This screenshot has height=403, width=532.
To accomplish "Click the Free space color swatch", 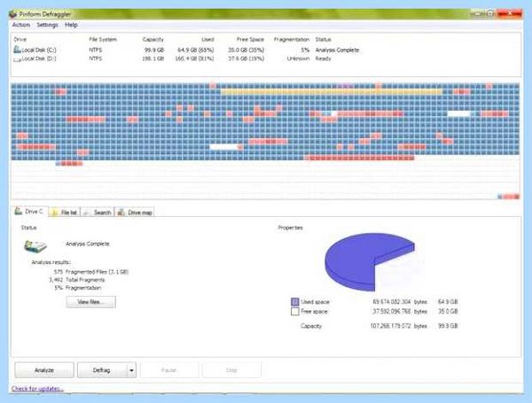I will coord(295,312).
